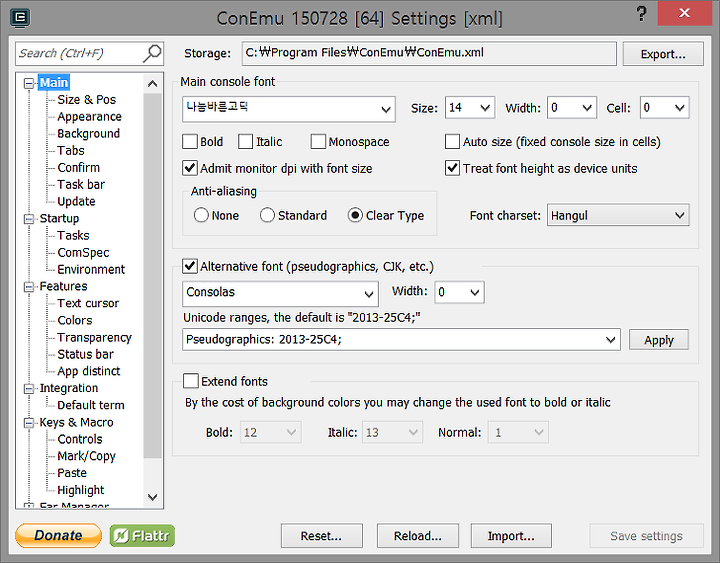Image resolution: width=720 pixels, height=563 pixels.
Task: Open the Flattr donation button
Action: pyautogui.click(x=142, y=535)
